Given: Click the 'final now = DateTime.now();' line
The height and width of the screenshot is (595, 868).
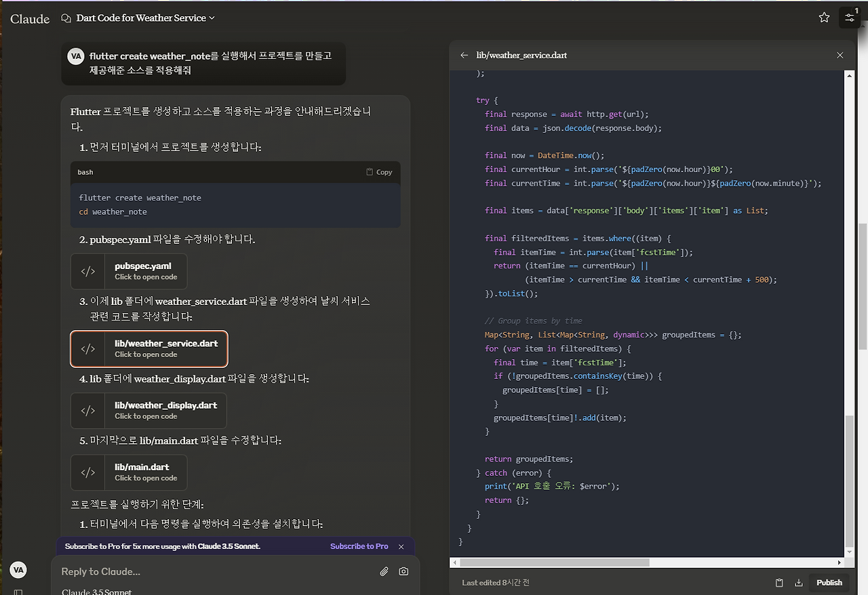Looking at the screenshot, I should [x=544, y=155].
